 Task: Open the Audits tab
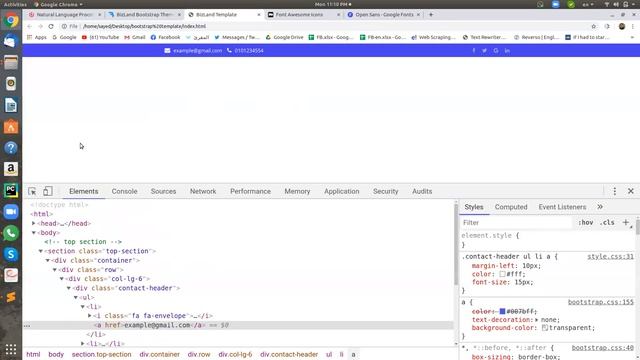point(422,191)
